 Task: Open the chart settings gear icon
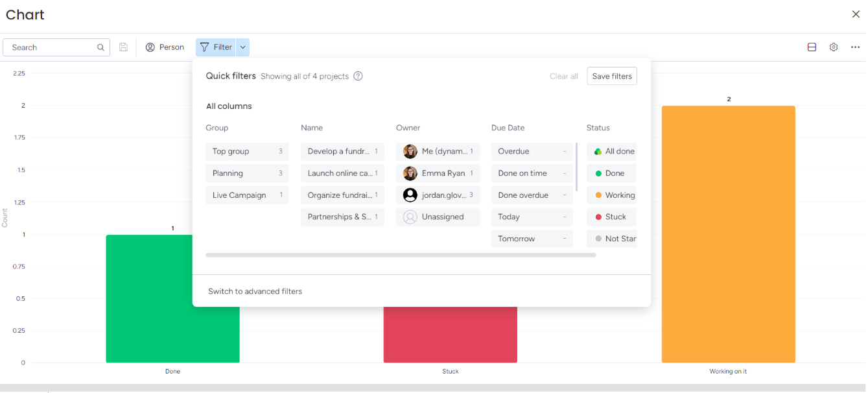coord(834,47)
